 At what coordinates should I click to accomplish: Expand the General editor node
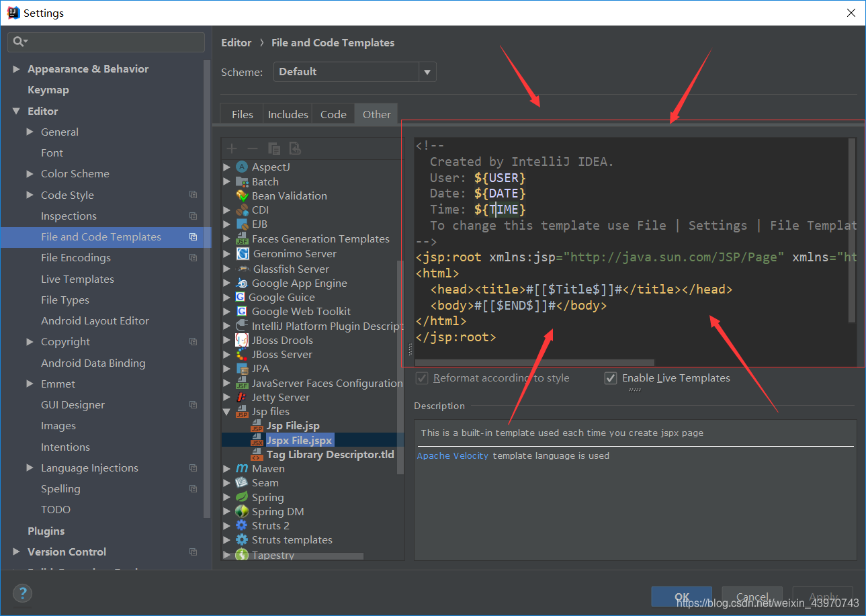click(30, 132)
